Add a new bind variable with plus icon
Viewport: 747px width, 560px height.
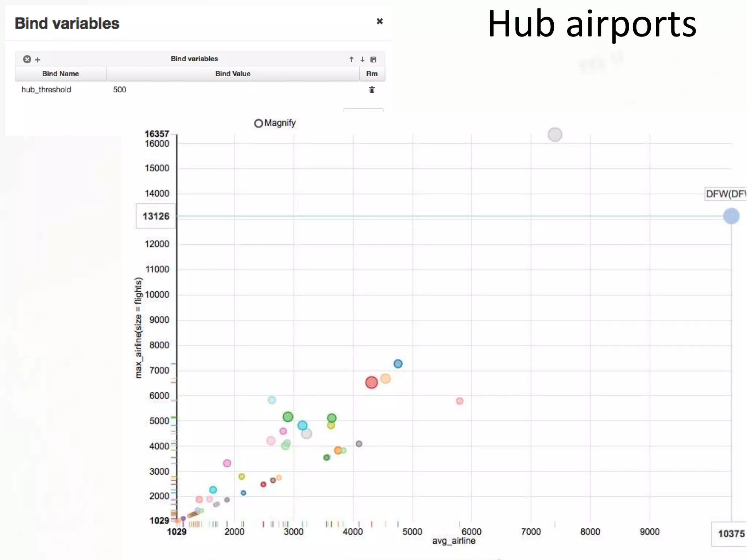click(x=38, y=59)
